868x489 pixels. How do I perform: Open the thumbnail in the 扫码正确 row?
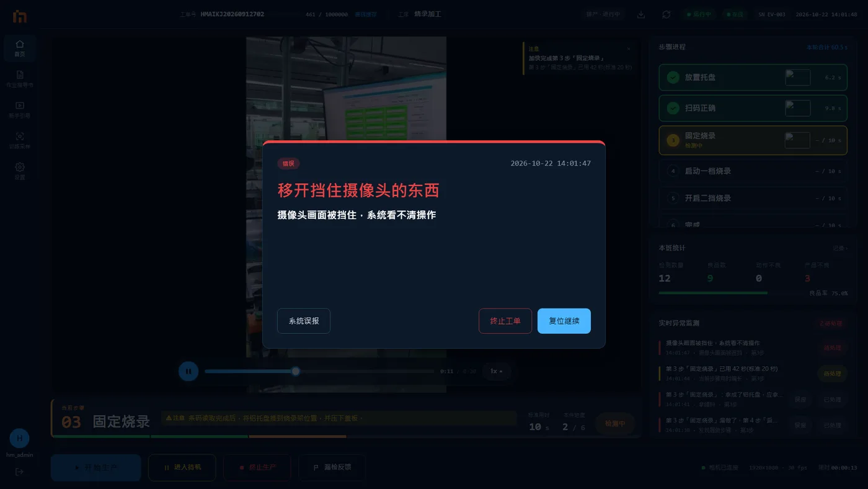pos(797,108)
